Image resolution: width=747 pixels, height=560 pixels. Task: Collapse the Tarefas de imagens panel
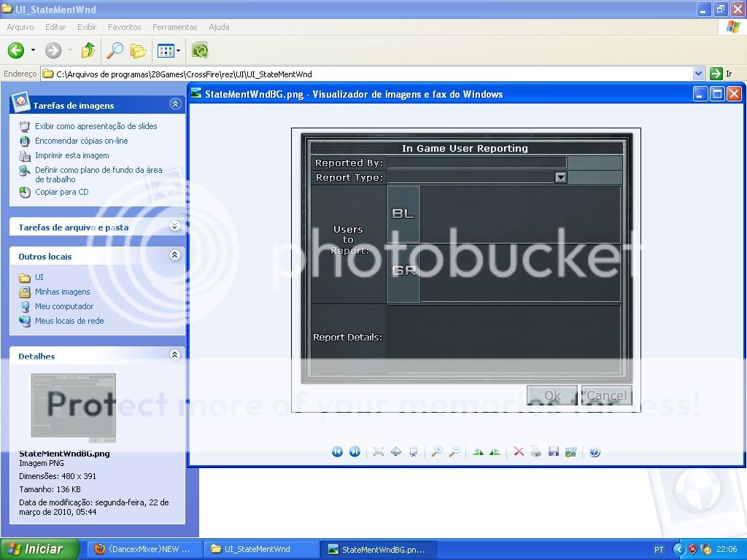click(x=174, y=104)
